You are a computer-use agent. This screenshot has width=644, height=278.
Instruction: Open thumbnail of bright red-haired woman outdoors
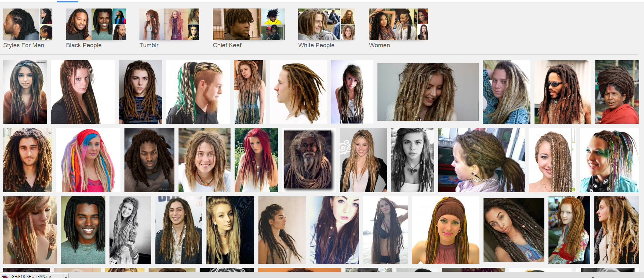click(256, 160)
